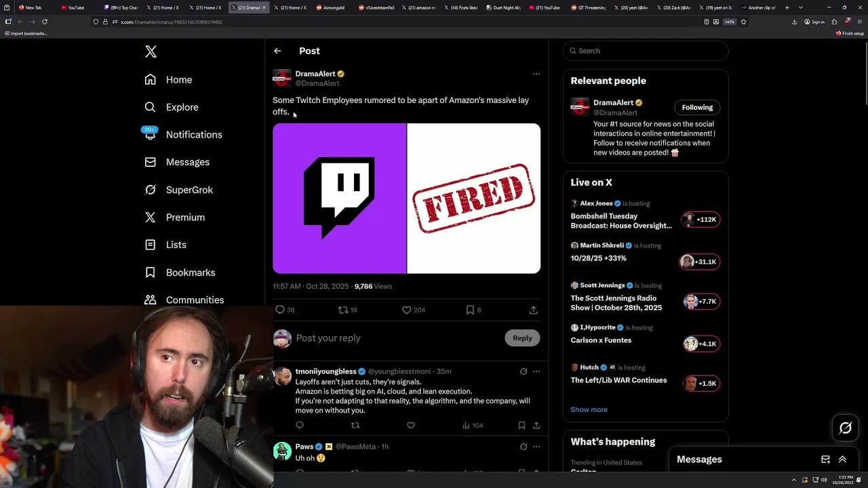The width and height of the screenshot is (868, 488).
Task: Like the DramaAlert post heart icon
Action: [x=407, y=310]
